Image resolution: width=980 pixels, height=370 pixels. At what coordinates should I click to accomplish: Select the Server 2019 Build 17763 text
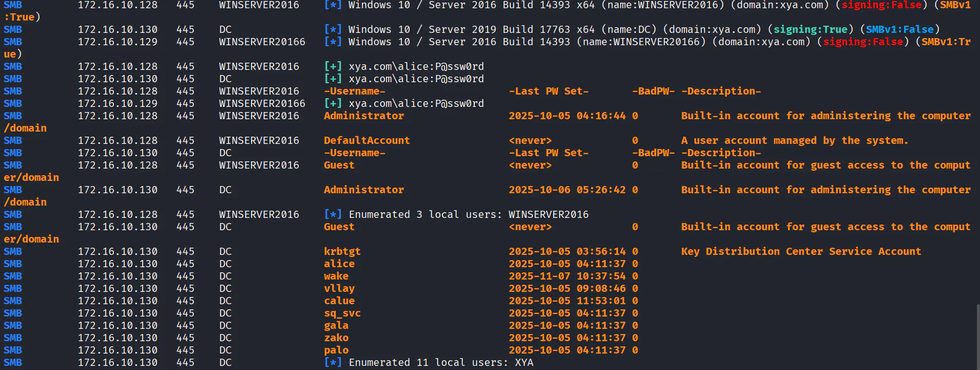click(498, 29)
